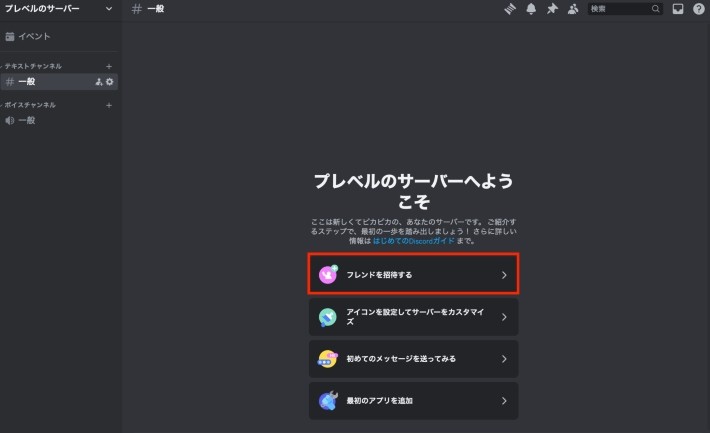
Task: Open the inbox icon
Action: coord(677,9)
